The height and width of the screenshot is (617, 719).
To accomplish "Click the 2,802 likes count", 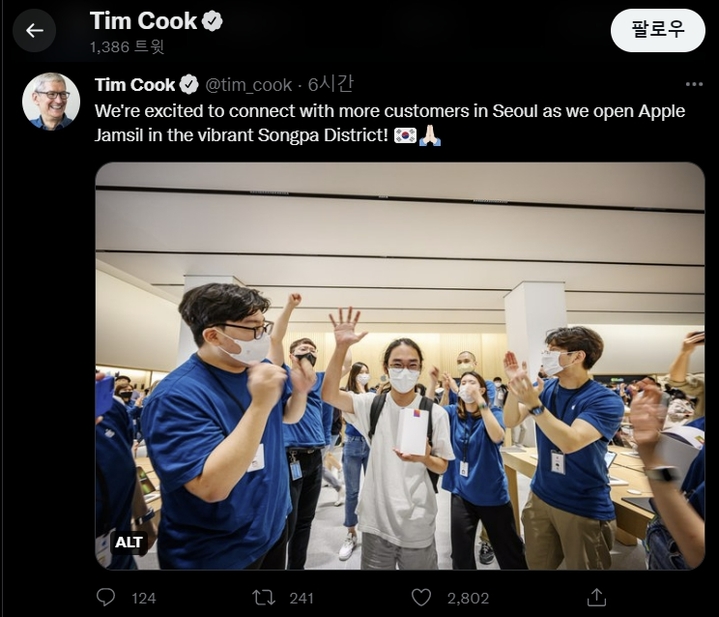I will tap(468, 598).
